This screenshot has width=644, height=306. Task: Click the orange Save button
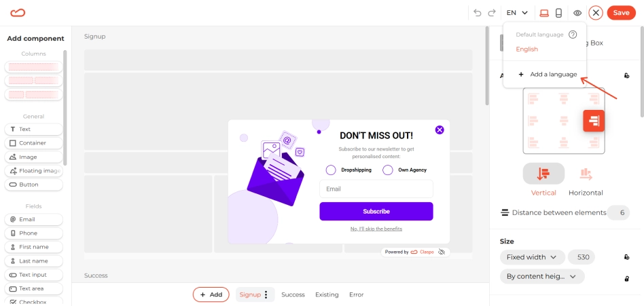click(x=621, y=13)
